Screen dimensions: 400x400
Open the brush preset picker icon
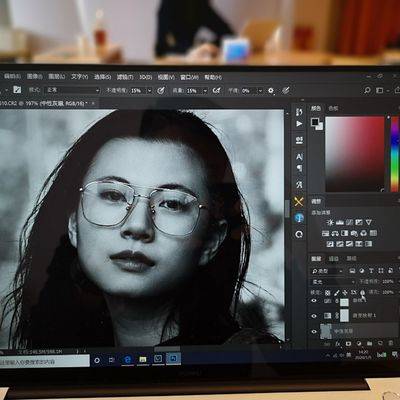[x=17, y=90]
